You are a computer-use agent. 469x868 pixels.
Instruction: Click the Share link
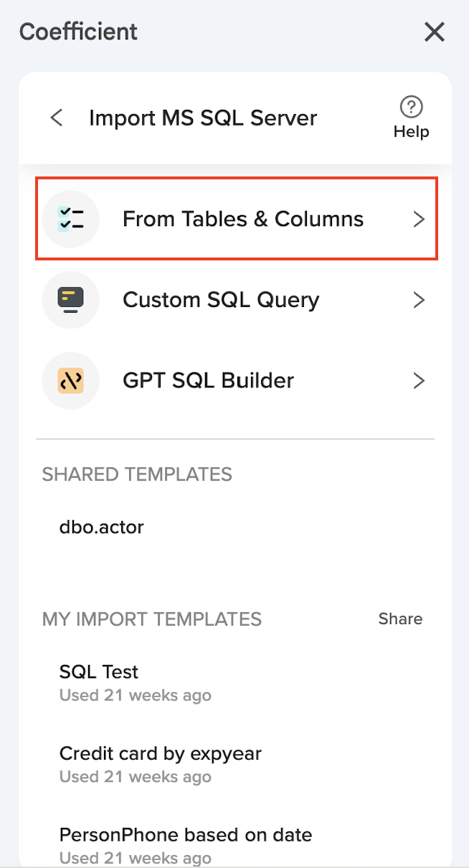[x=400, y=618]
